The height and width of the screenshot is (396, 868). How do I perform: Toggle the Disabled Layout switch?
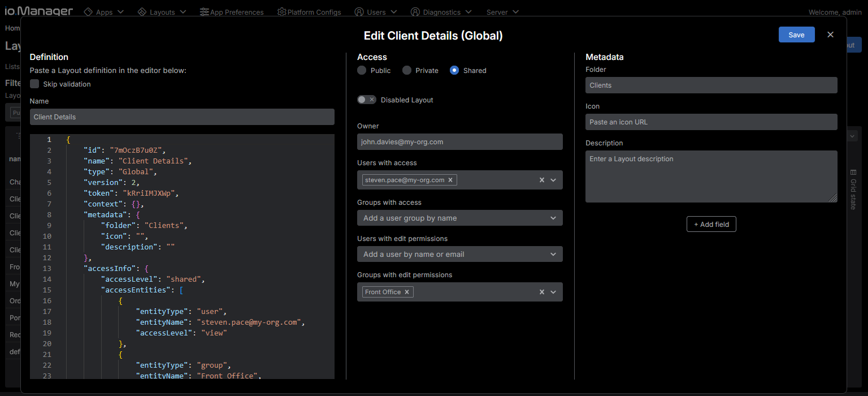tap(367, 100)
